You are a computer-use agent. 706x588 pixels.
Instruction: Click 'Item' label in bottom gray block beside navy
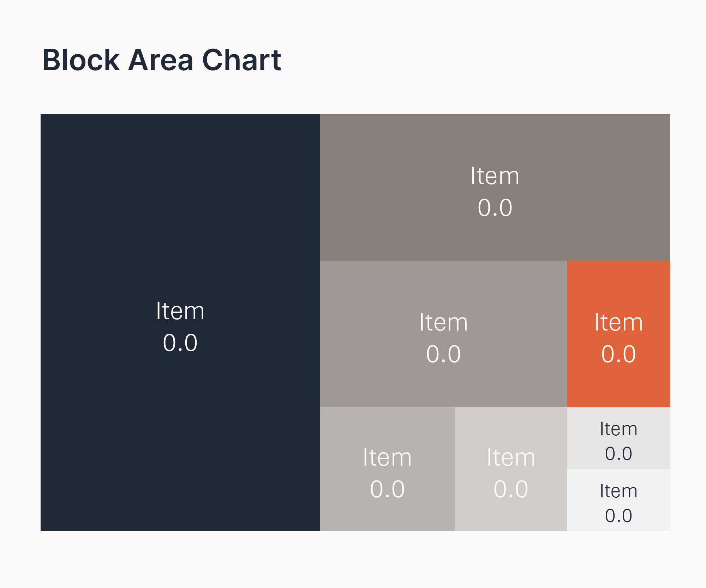(387, 457)
